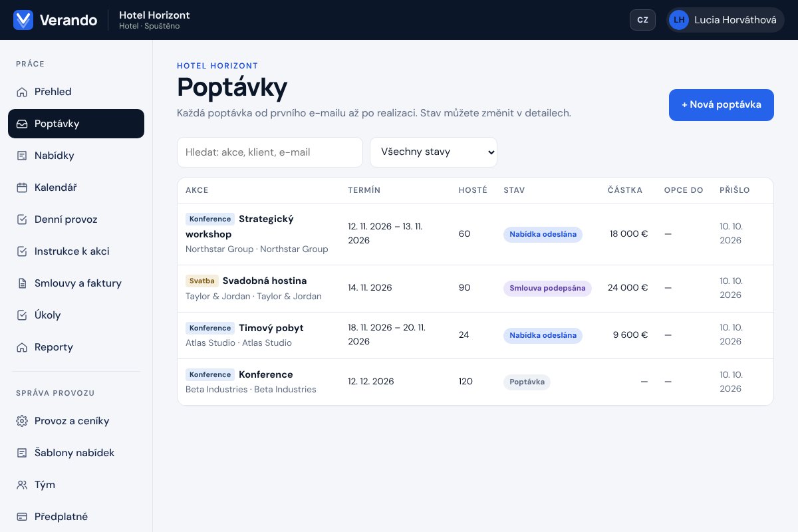
Task: Click the Provoz a ceníky gear icon
Action: (x=22, y=421)
